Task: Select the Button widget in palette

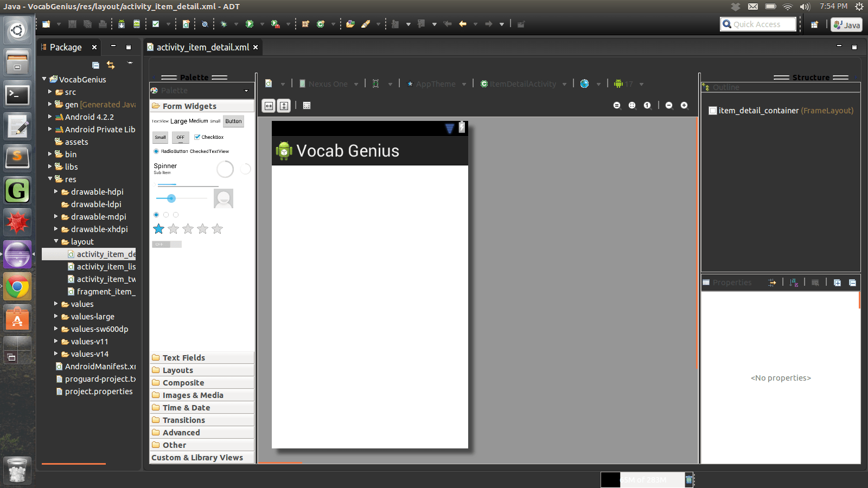Action: click(x=233, y=121)
